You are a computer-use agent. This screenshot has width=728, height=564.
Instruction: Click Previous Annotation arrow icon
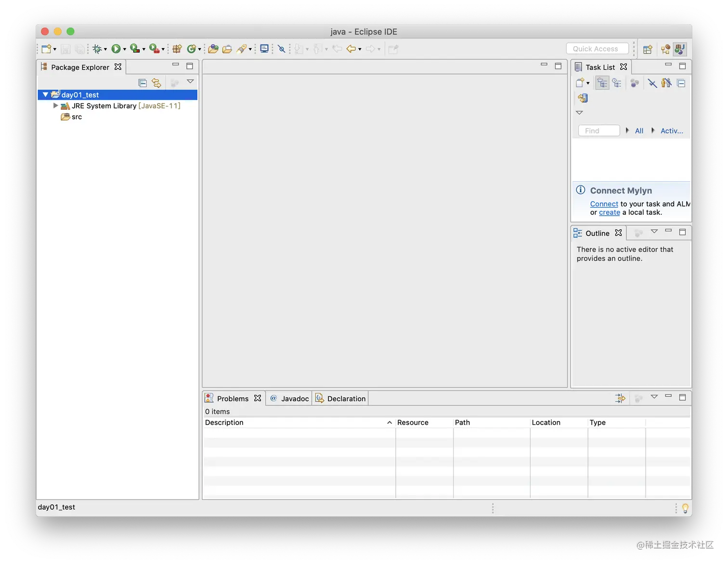tap(318, 49)
